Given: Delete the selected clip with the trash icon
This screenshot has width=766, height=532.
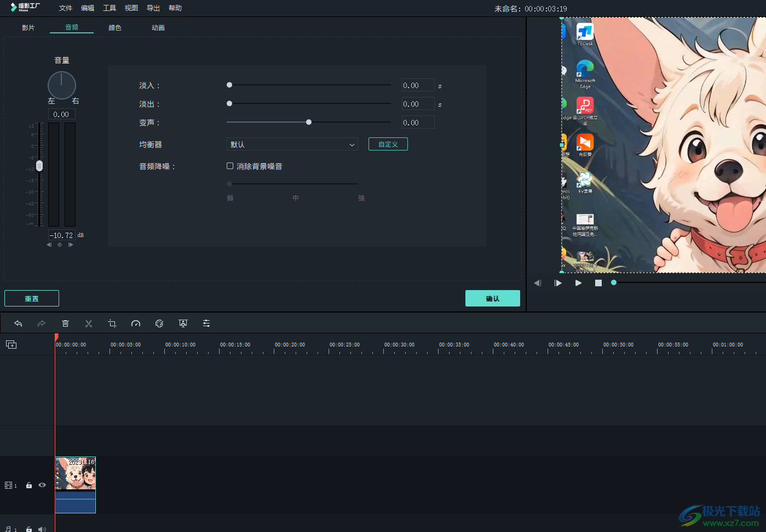Looking at the screenshot, I should pos(65,323).
